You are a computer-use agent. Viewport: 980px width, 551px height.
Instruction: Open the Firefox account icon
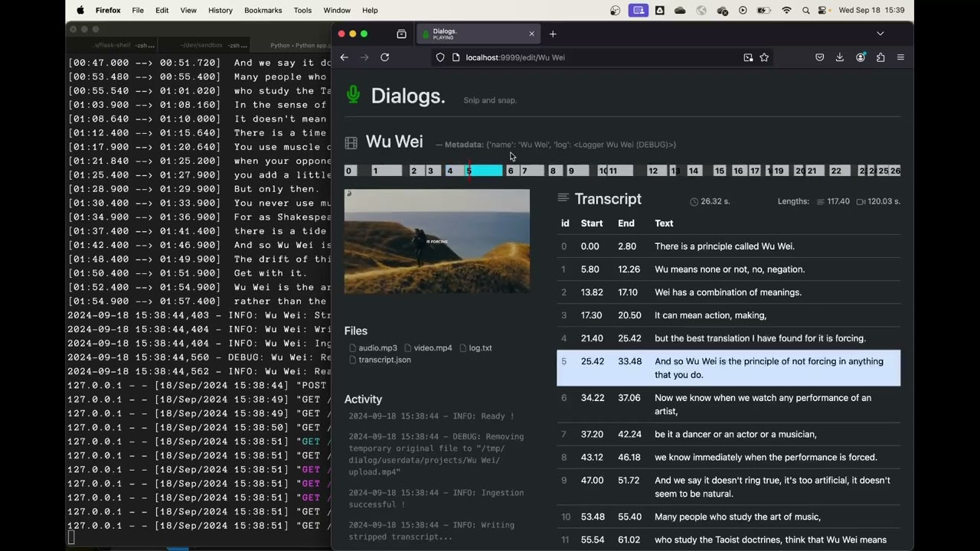[861, 57]
